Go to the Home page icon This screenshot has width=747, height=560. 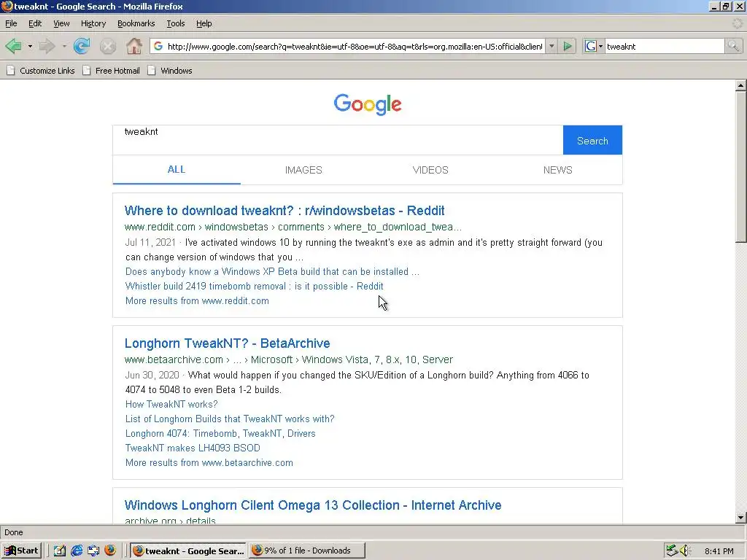(134, 46)
